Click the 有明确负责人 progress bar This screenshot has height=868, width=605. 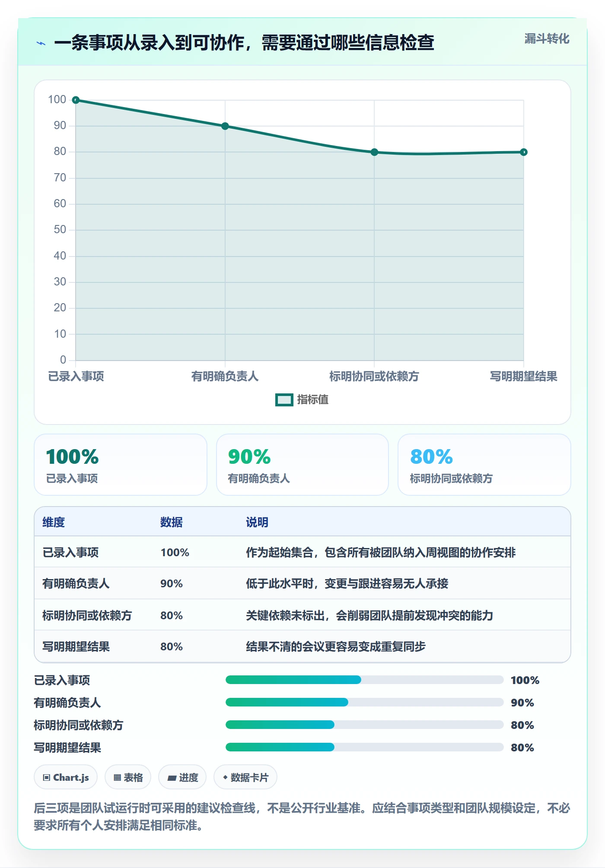(364, 702)
